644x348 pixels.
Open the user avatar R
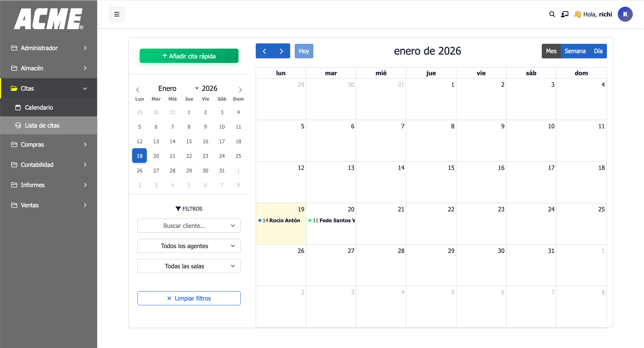point(625,14)
